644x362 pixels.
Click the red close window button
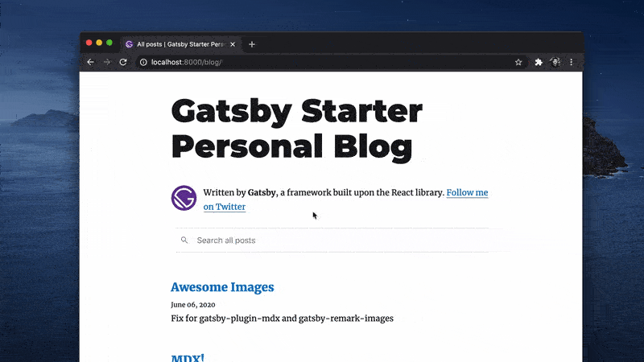pos(89,43)
